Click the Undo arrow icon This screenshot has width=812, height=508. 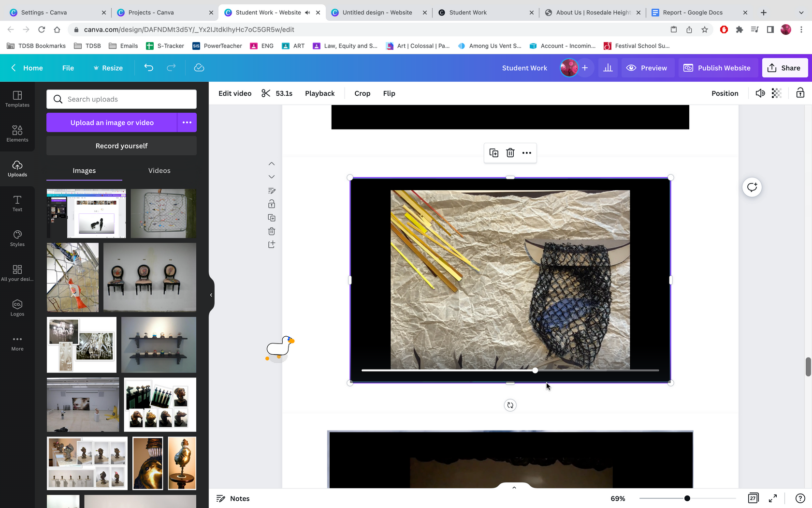(148, 68)
